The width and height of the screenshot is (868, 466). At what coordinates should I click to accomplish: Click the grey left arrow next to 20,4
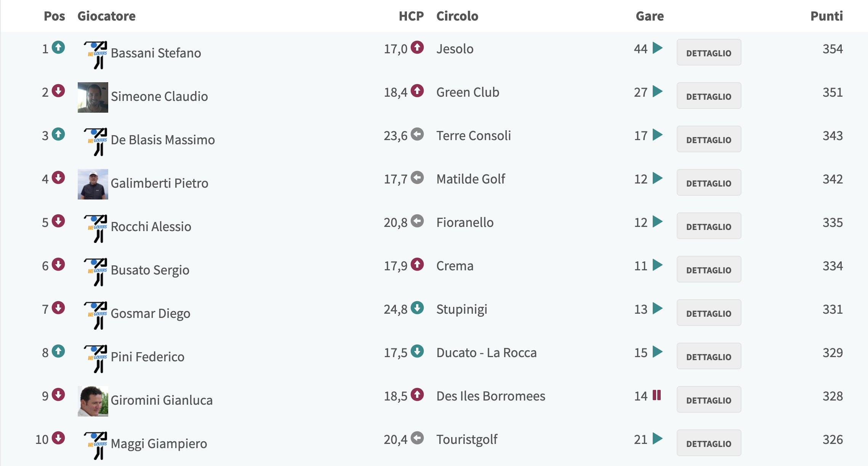click(x=417, y=438)
